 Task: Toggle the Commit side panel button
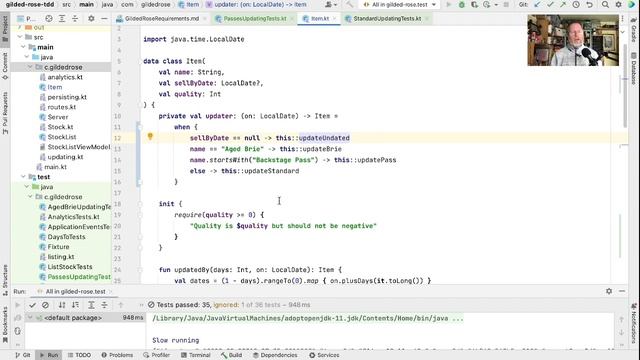pos(5,66)
